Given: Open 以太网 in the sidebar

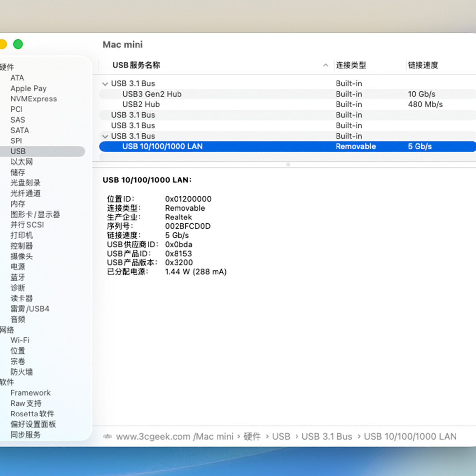Looking at the screenshot, I should click(21, 162).
